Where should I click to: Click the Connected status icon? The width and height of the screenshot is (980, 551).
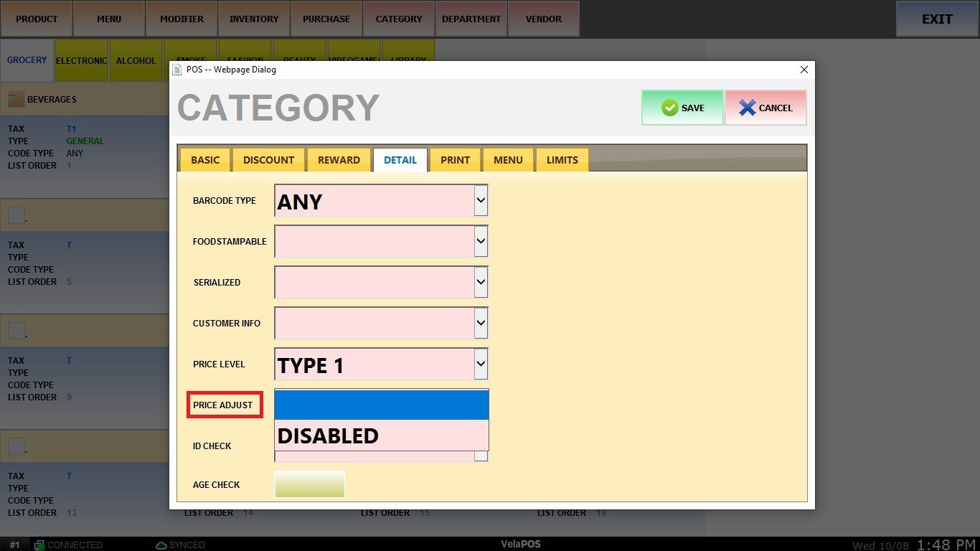pyautogui.click(x=39, y=545)
